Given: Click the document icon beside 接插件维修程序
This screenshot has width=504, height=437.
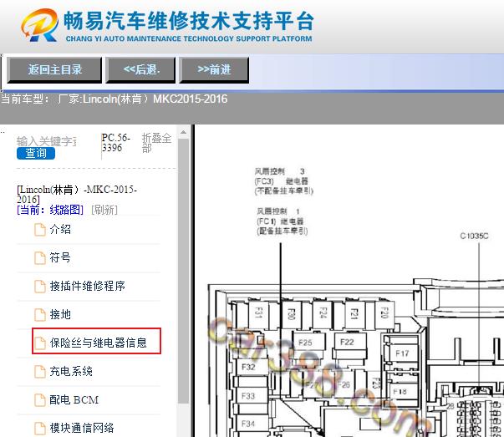Looking at the screenshot, I should (40, 286).
